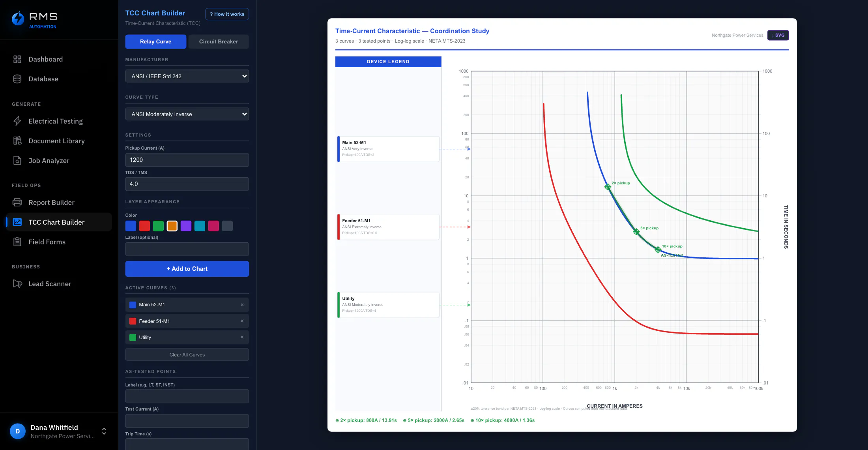Screen dimensions: 868x450
Task: Switch to the Circuit Breaker tab
Action: pos(219,41)
